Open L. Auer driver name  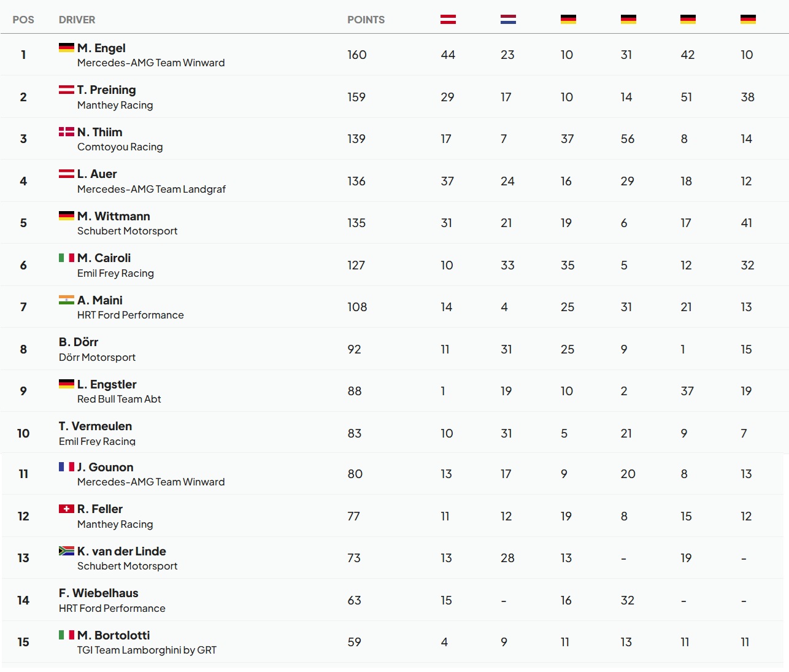pos(97,174)
